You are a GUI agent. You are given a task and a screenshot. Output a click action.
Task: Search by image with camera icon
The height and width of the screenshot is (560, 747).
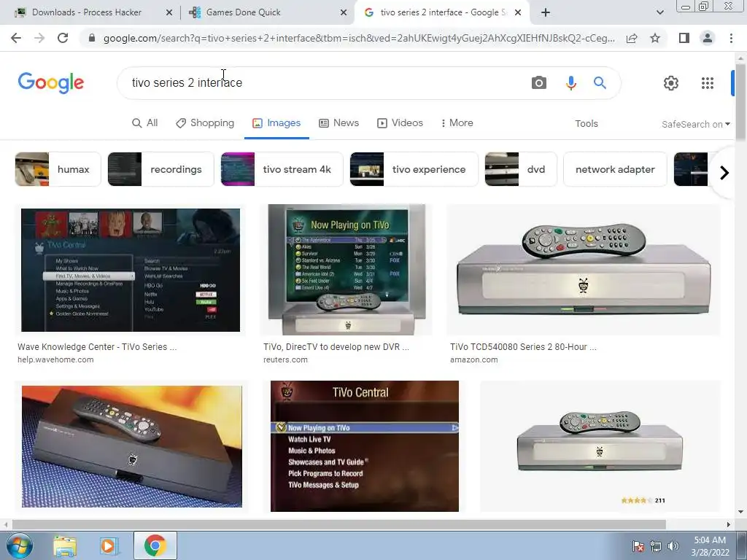point(539,83)
